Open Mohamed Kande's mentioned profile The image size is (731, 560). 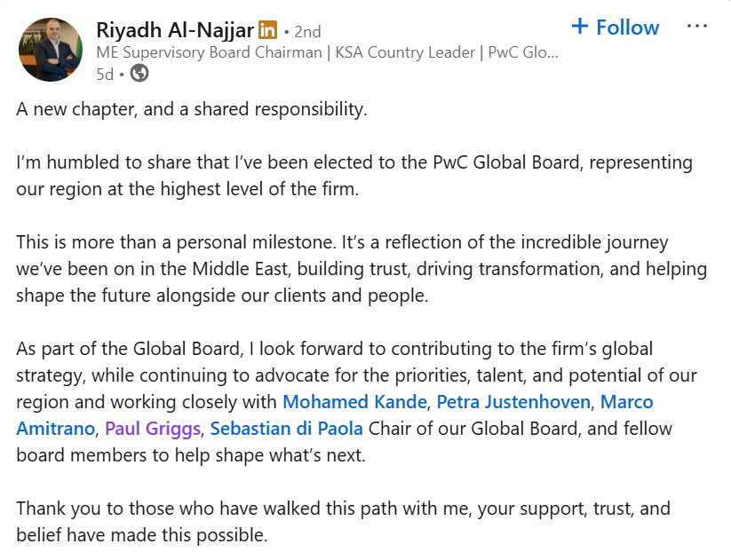coord(354,402)
